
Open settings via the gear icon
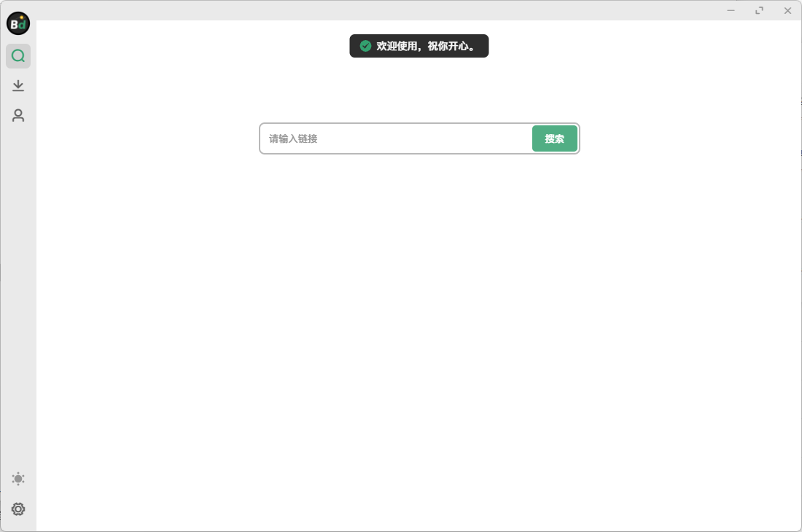click(18, 509)
